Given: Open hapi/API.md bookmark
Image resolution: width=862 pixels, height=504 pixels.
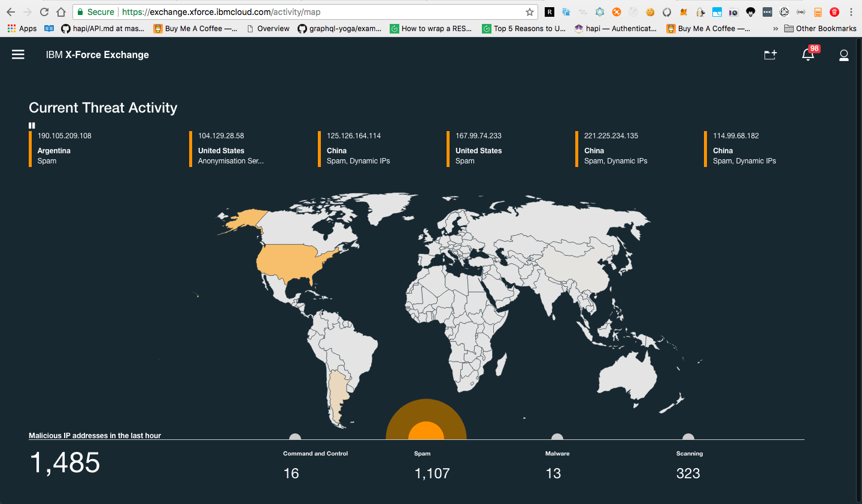Looking at the screenshot, I should [x=103, y=28].
